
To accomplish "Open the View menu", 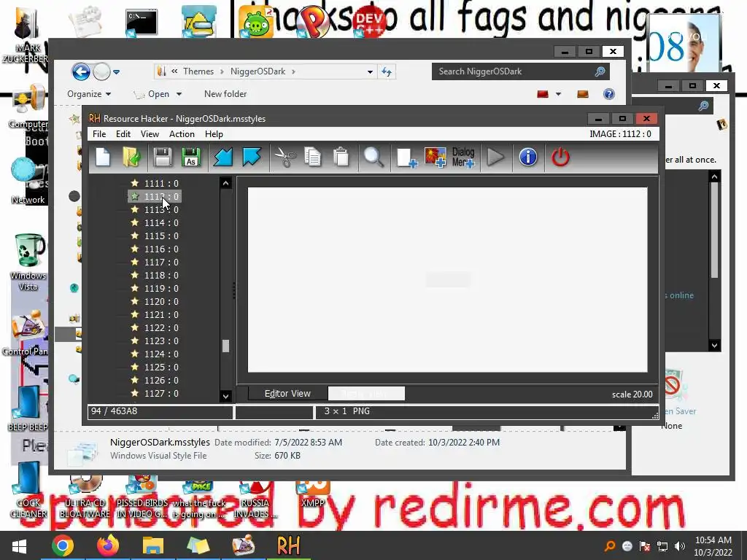I will tap(150, 134).
